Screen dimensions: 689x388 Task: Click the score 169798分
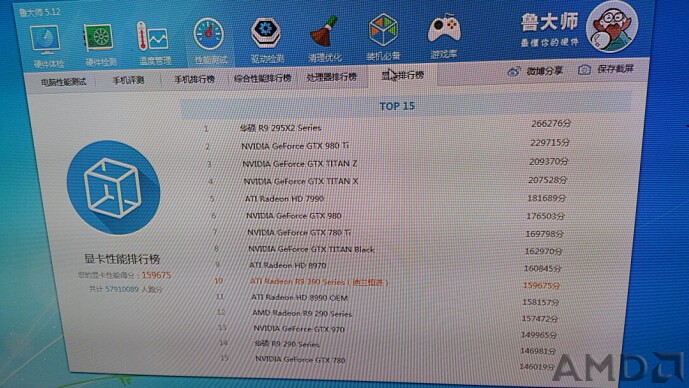544,234
